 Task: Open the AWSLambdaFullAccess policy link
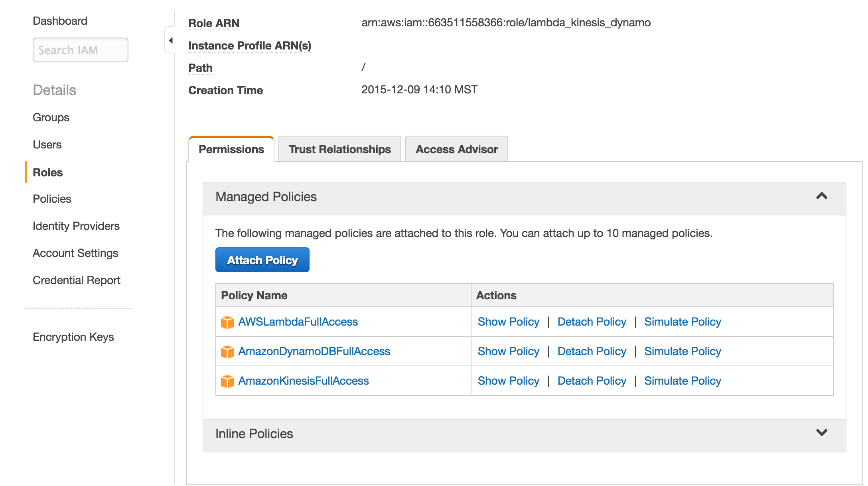[x=298, y=322]
